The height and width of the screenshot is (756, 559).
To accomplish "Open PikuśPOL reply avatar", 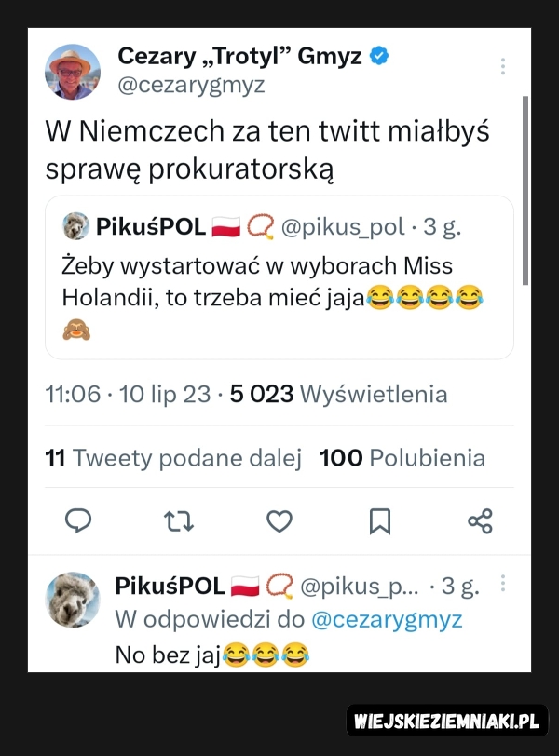I will (x=73, y=600).
